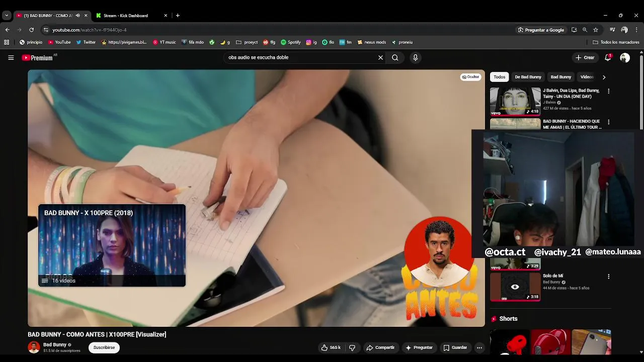644x362 pixels.
Task: Open options for HACIENDO QUE ME AMAS video
Action: [608, 122]
